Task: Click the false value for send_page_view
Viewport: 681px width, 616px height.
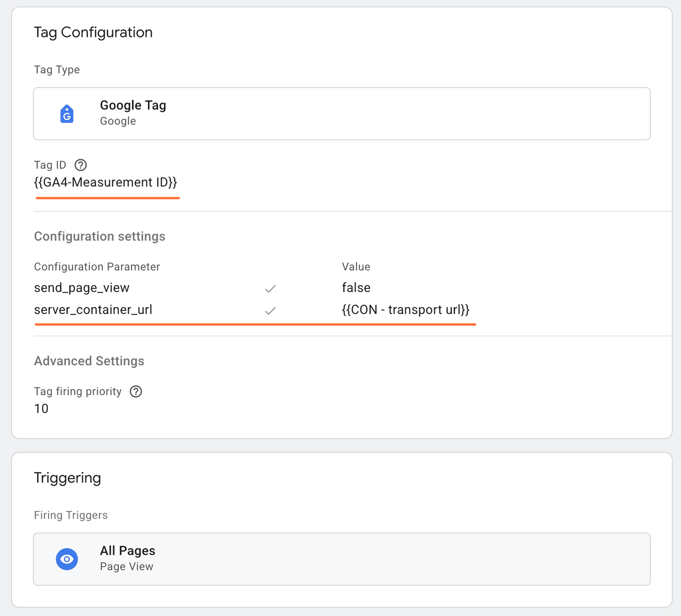Action: pos(356,288)
